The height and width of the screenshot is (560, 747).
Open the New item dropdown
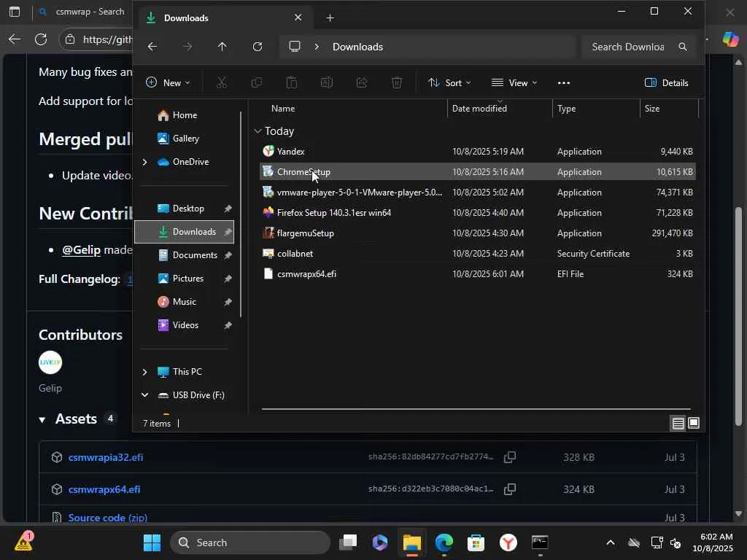tap(168, 83)
